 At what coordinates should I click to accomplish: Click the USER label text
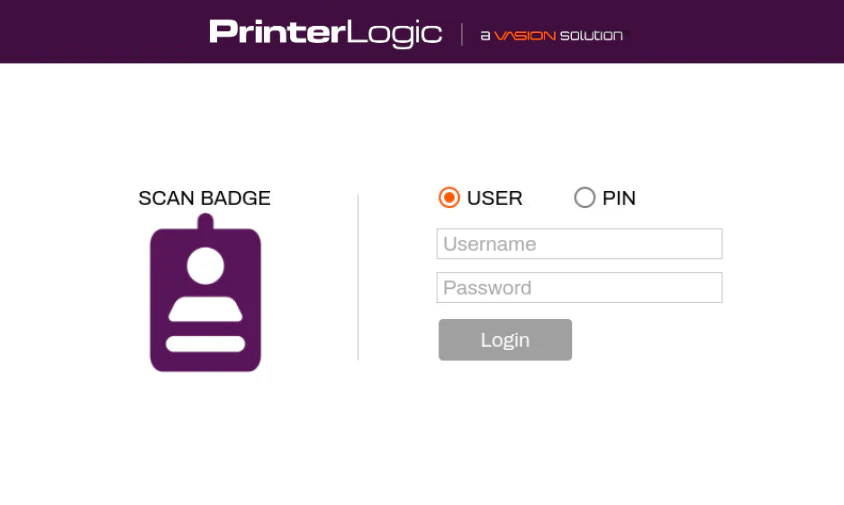click(495, 198)
